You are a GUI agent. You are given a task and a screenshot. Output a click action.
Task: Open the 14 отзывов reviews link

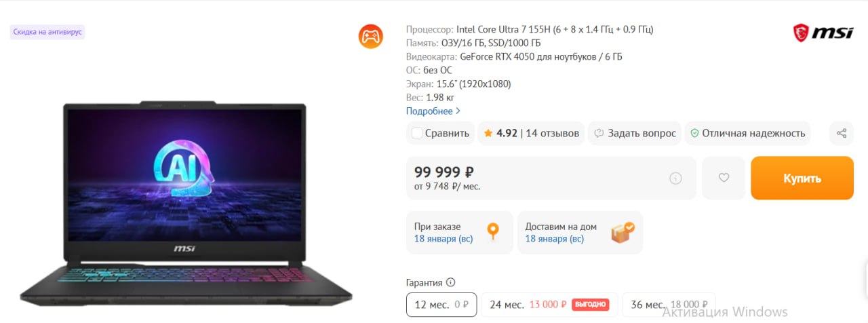coord(553,133)
